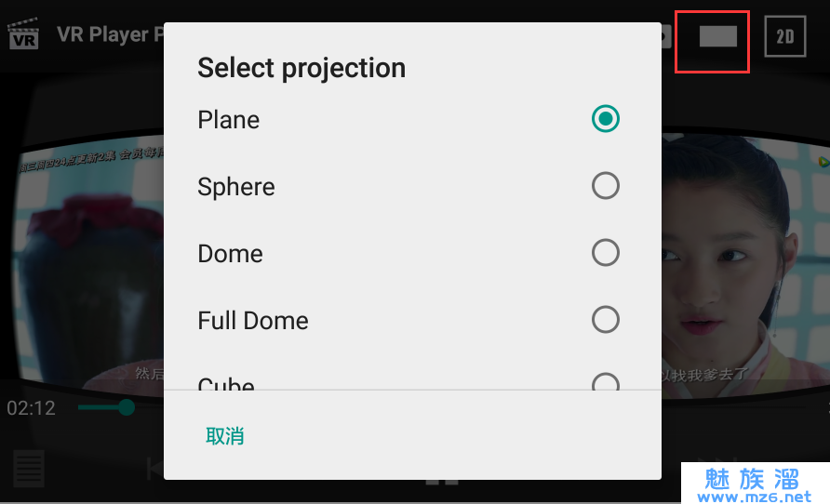Screen dimensions: 830x504
Task: Cancel the dialog with 取消
Action: (x=225, y=436)
